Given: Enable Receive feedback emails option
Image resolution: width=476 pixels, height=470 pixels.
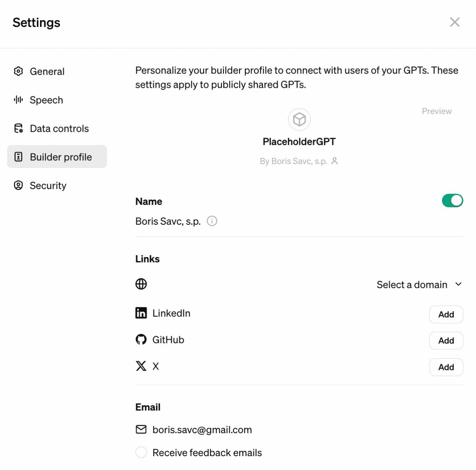Looking at the screenshot, I should click(x=141, y=452).
